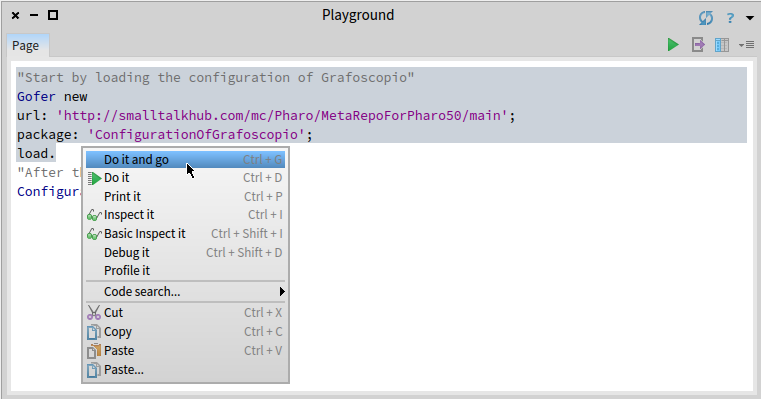Open the bindings table icon
Image resolution: width=761 pixels, height=399 pixels.
pyautogui.click(x=722, y=45)
